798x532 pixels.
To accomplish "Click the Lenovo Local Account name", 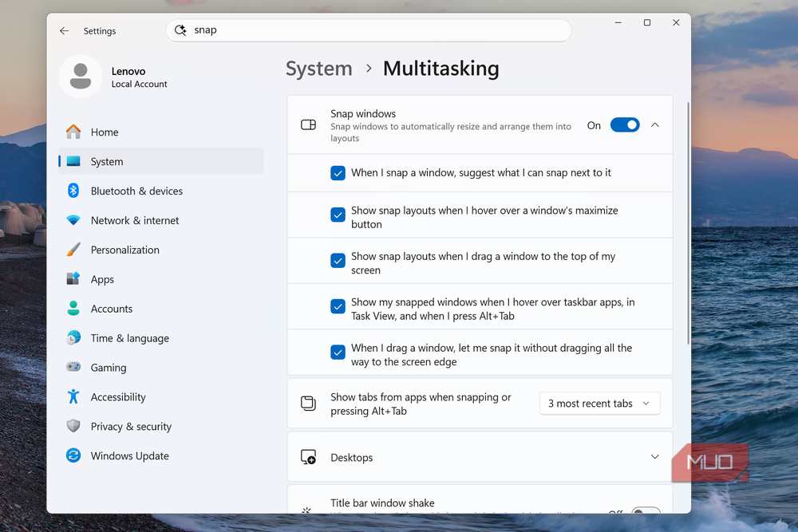I will [x=139, y=77].
